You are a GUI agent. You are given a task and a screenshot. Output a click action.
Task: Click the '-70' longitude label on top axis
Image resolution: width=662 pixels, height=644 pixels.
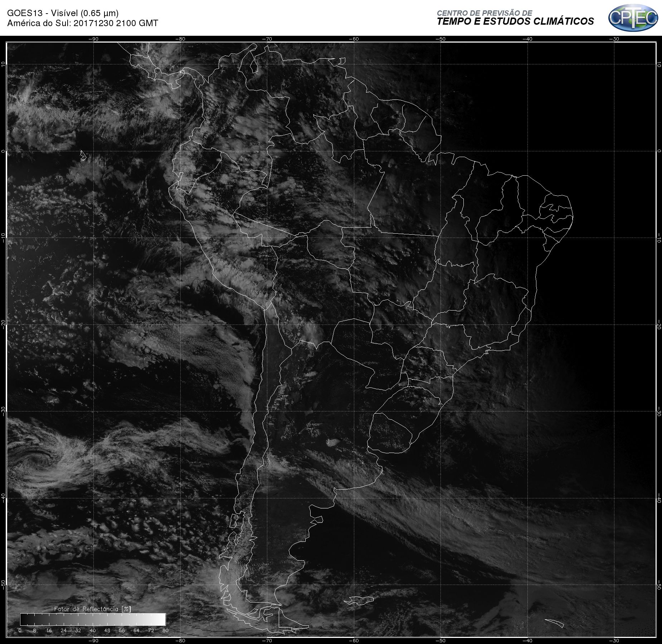coord(267,39)
